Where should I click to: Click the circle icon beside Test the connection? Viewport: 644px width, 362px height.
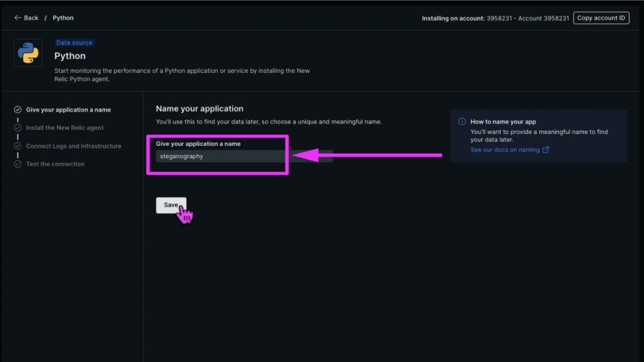pos(18,164)
